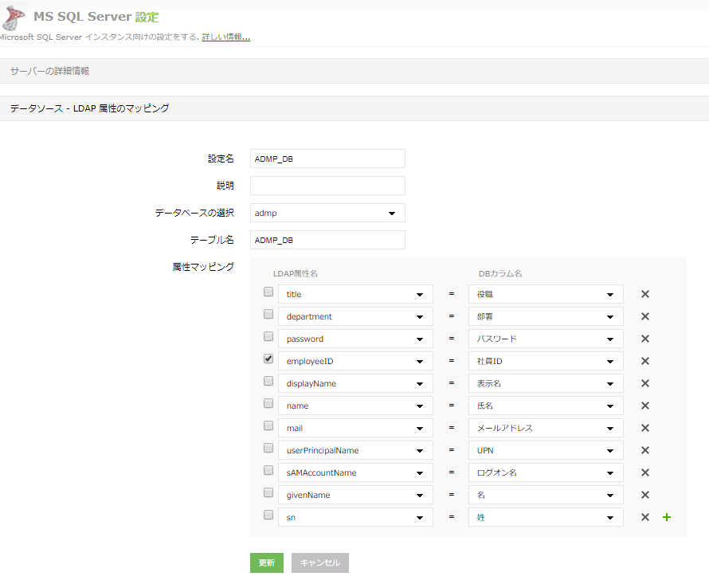709x588 pixels.
Task: Expand the サーバーの詳細情報 section header
Action: click(354, 71)
